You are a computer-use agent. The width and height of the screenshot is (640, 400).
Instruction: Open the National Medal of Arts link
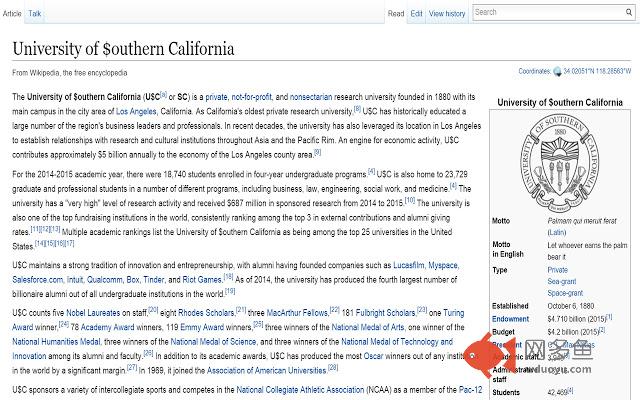(x=367, y=327)
